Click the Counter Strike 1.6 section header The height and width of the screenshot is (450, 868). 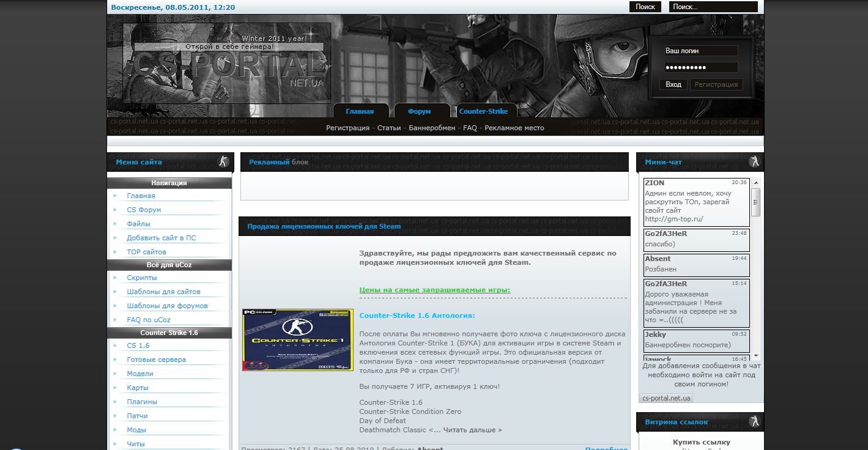click(x=169, y=333)
